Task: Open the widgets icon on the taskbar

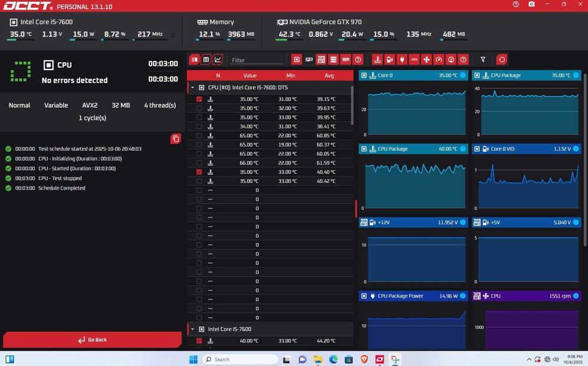Action: 10,360
